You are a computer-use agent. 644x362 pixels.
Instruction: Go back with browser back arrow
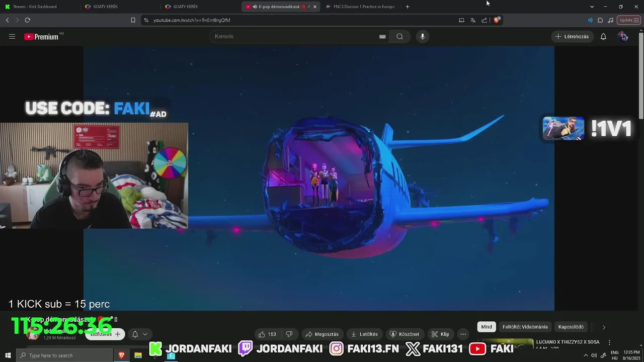tap(8, 20)
